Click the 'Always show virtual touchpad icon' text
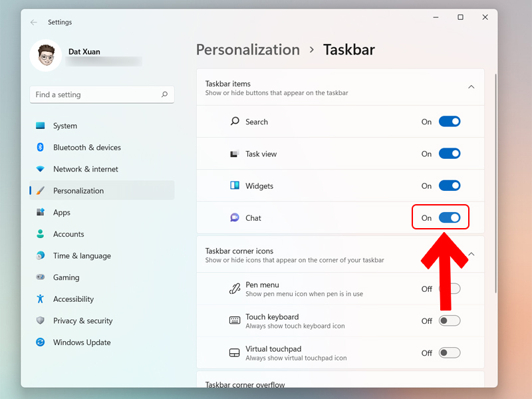 tap(296, 358)
